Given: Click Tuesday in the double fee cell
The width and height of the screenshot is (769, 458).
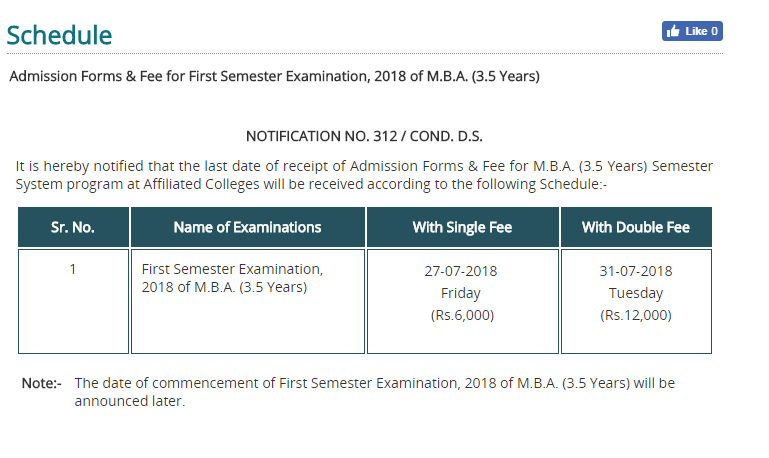Looking at the screenshot, I should [636, 293].
